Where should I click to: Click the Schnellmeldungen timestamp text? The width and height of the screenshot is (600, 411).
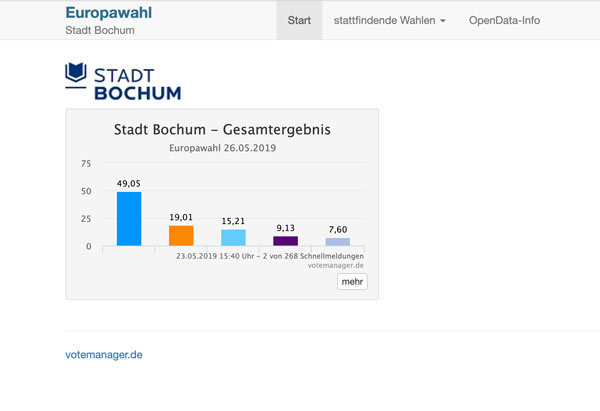269,256
